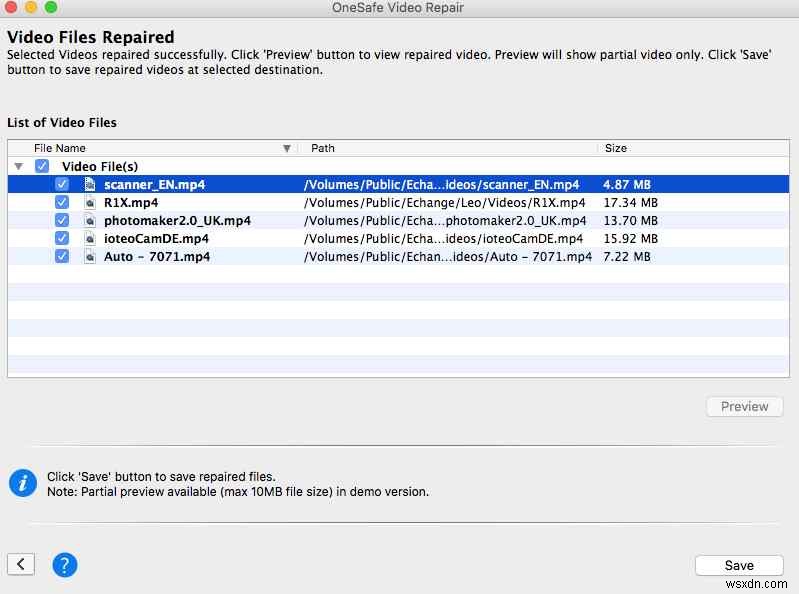
Task: Select the ioteoCamDE.mp4 file name
Action: [156, 238]
